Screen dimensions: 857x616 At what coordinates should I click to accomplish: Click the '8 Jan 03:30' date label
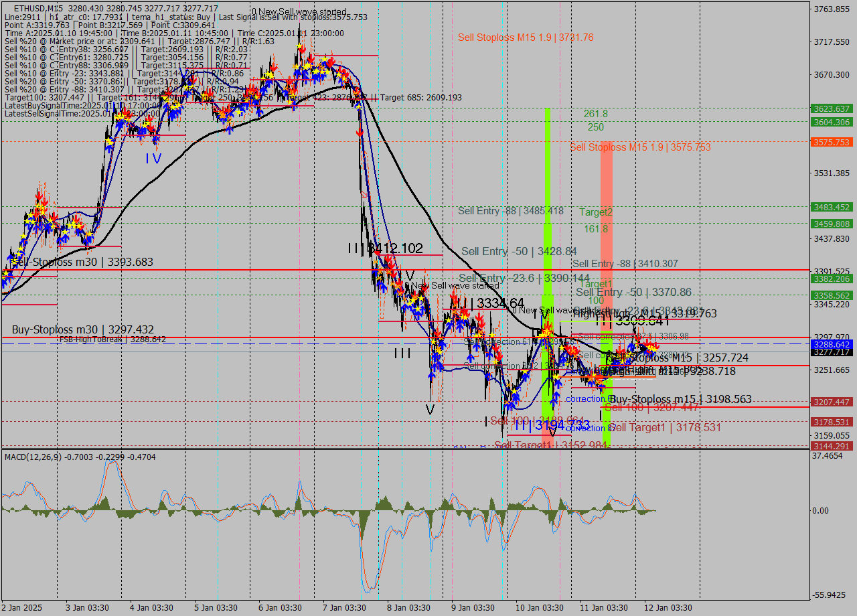[408, 608]
